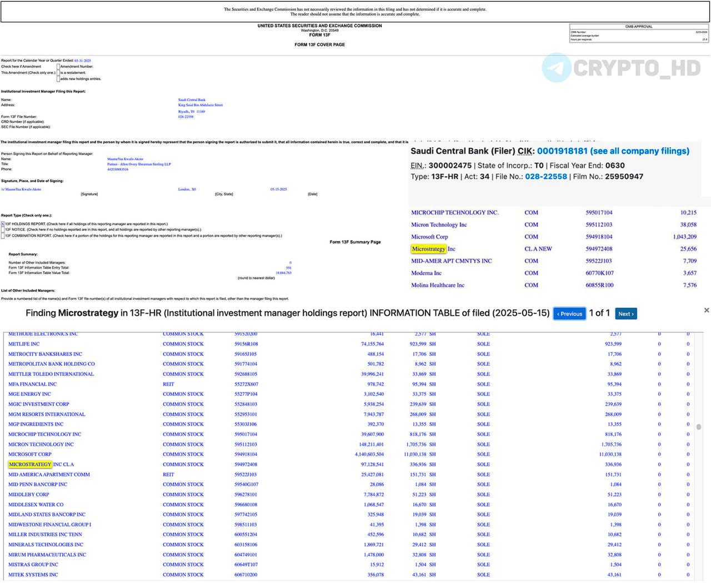
Task: Click MIDWESTONE FINANCIAL GROUP I entry
Action: tap(50, 525)
